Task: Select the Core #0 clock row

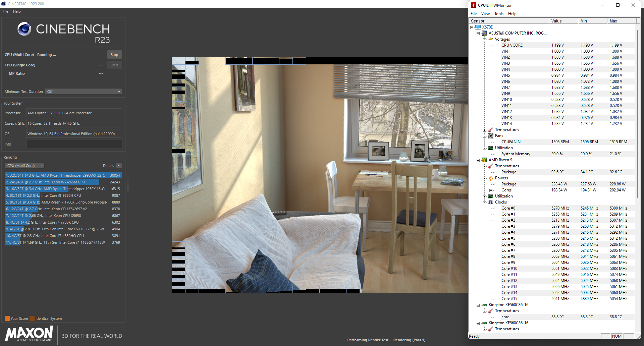Action: pyautogui.click(x=568, y=208)
